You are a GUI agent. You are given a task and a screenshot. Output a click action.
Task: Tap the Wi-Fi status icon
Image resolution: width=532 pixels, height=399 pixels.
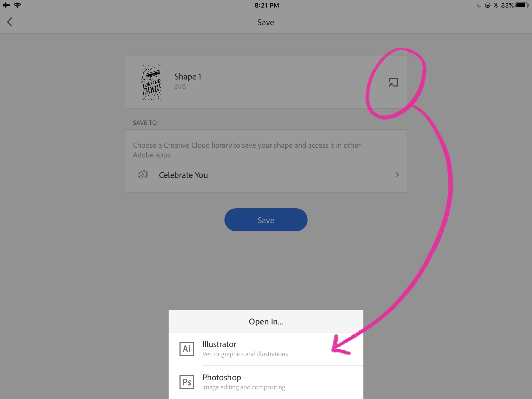pyautogui.click(x=17, y=5)
